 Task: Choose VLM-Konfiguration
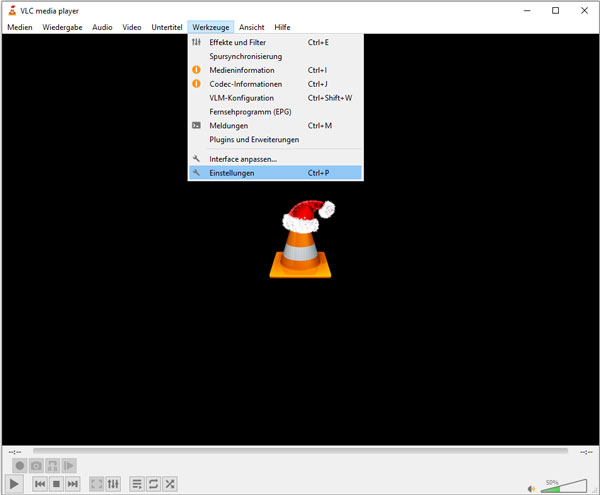click(x=276, y=98)
